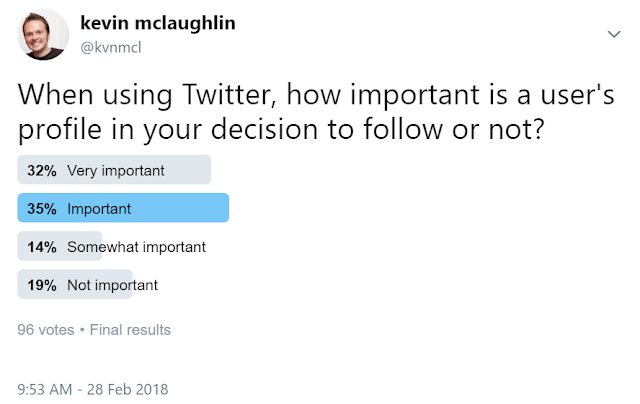Click the 'Final results' label

[x=129, y=329]
